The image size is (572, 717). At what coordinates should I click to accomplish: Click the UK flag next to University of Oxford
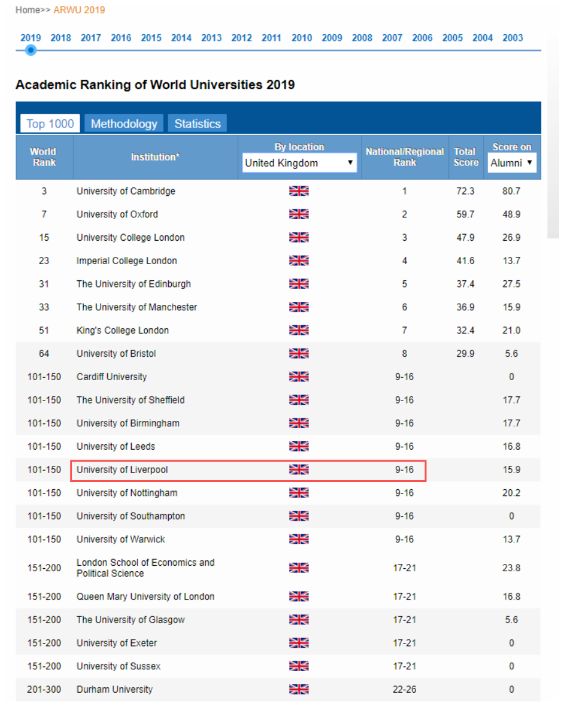(299, 214)
